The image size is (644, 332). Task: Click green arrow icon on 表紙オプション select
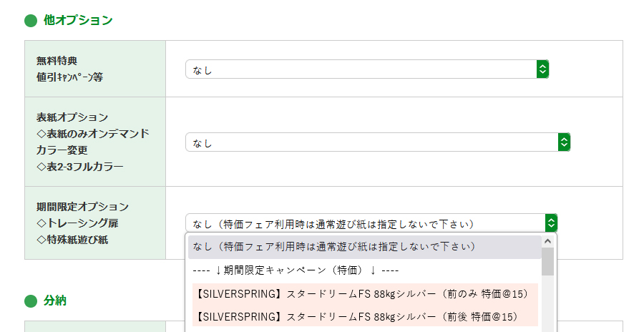[x=564, y=142]
